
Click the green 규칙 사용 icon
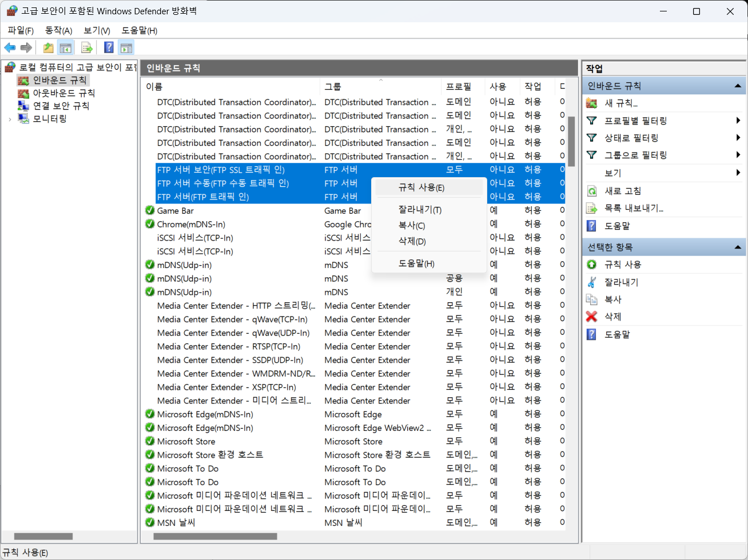592,265
